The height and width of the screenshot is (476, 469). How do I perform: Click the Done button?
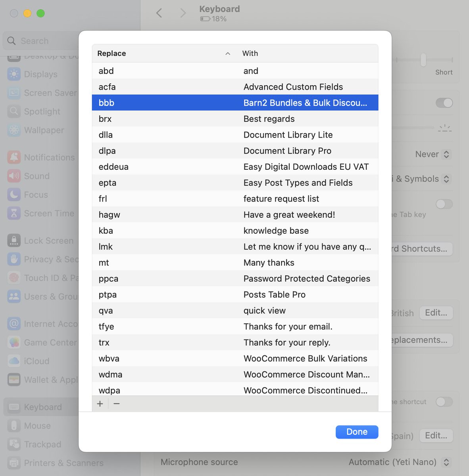click(x=357, y=432)
